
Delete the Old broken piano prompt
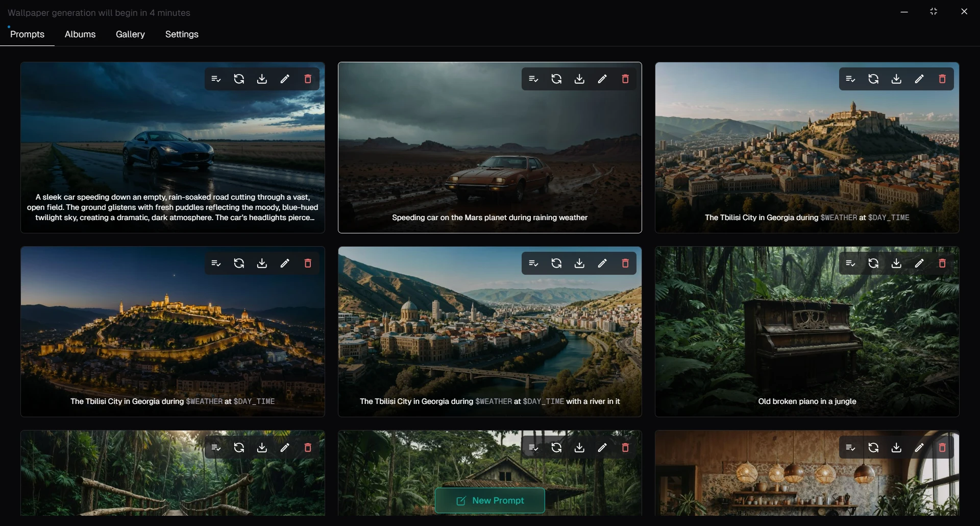pos(942,264)
